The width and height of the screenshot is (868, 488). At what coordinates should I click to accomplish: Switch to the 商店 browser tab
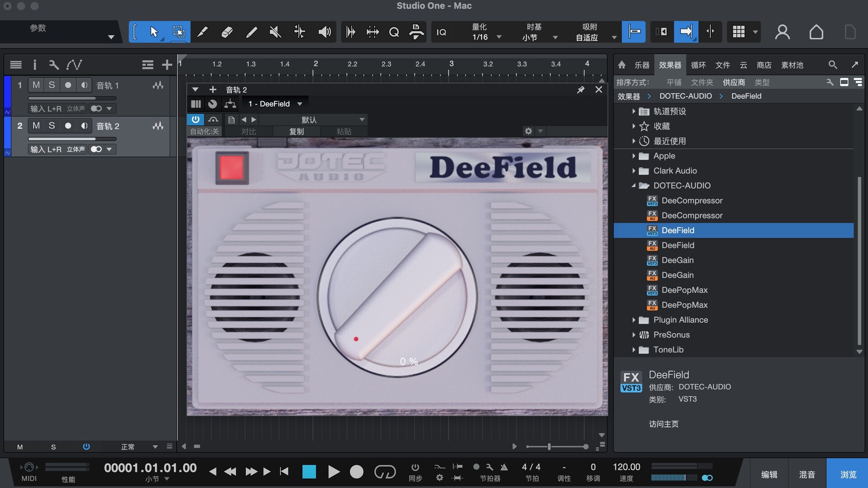764,65
